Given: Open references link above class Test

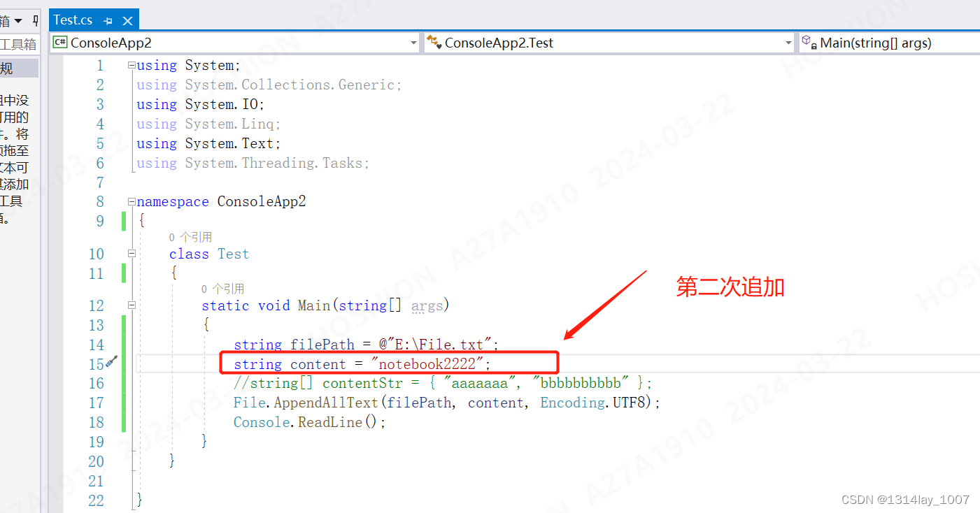Looking at the screenshot, I should (190, 238).
